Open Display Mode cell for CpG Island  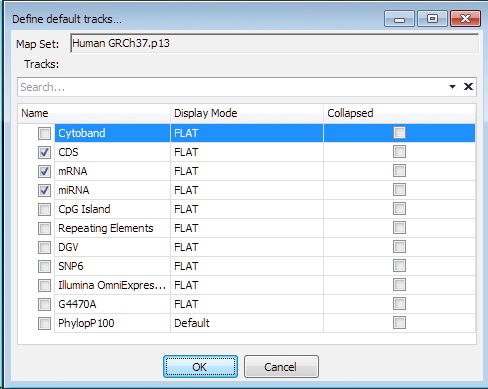[247, 209]
